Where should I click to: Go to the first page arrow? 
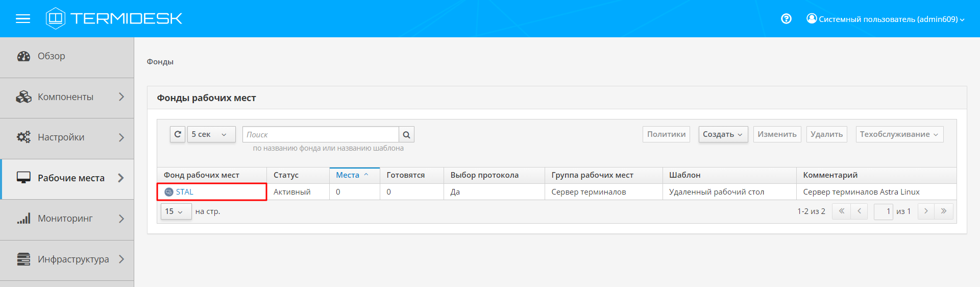841,211
